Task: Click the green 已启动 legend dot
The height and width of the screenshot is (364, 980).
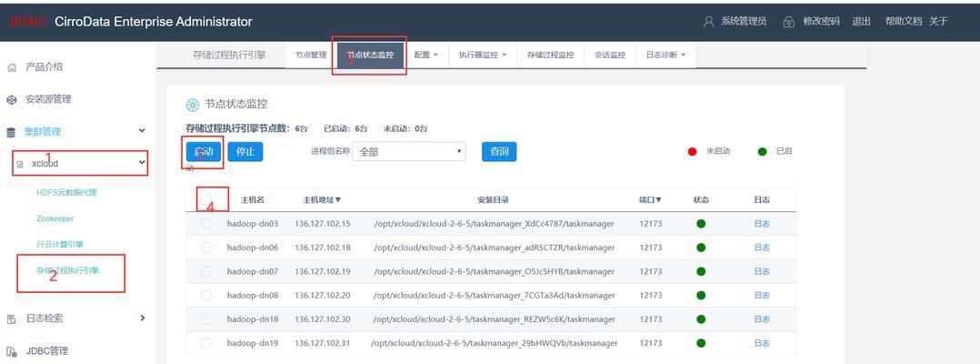Action: click(x=762, y=152)
